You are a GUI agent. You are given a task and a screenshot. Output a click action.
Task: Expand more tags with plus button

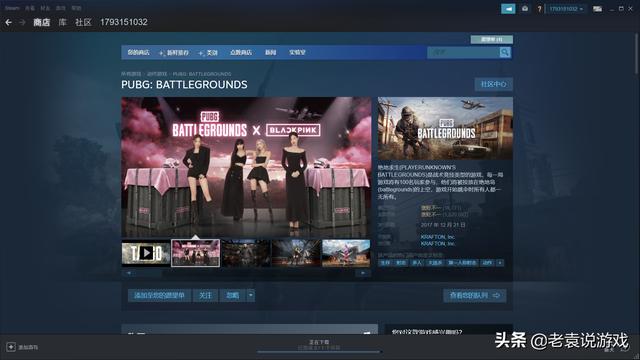500,263
